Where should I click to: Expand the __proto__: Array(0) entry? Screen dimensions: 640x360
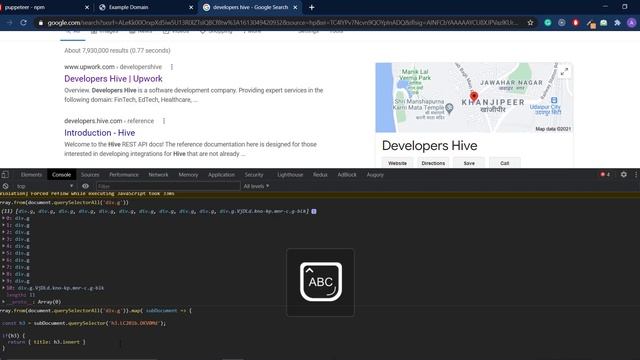(4, 302)
